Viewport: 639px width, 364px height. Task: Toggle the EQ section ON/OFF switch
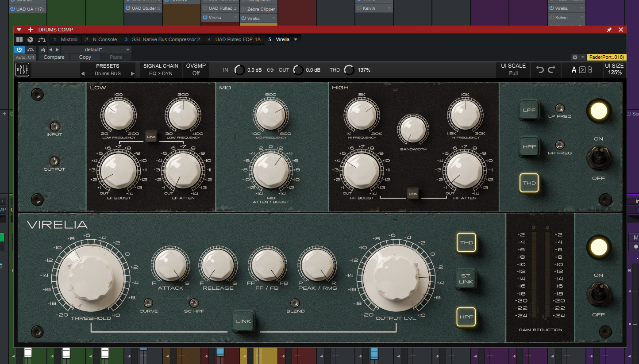coord(598,158)
